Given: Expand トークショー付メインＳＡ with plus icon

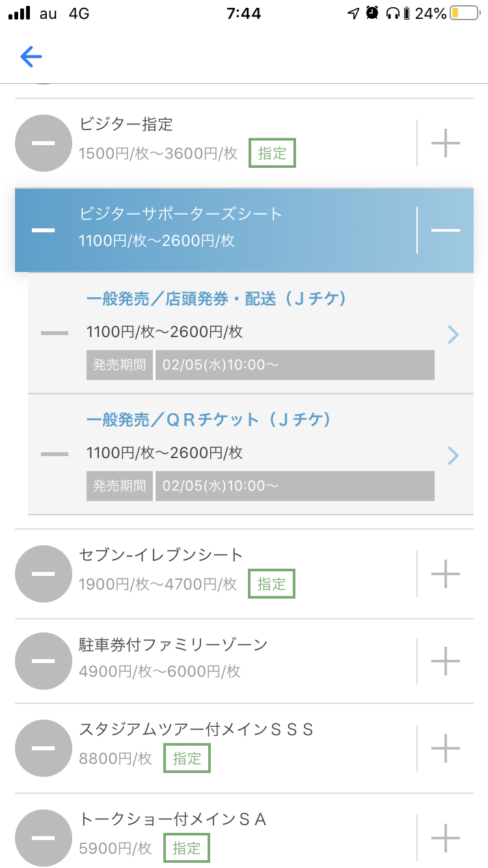Looking at the screenshot, I should coord(446,837).
